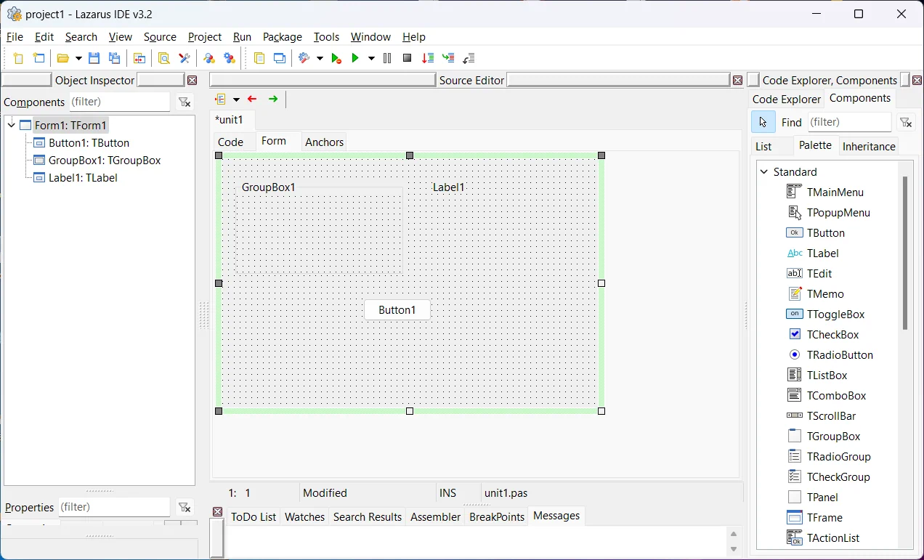Switch to the Inheritance tab

click(x=869, y=146)
